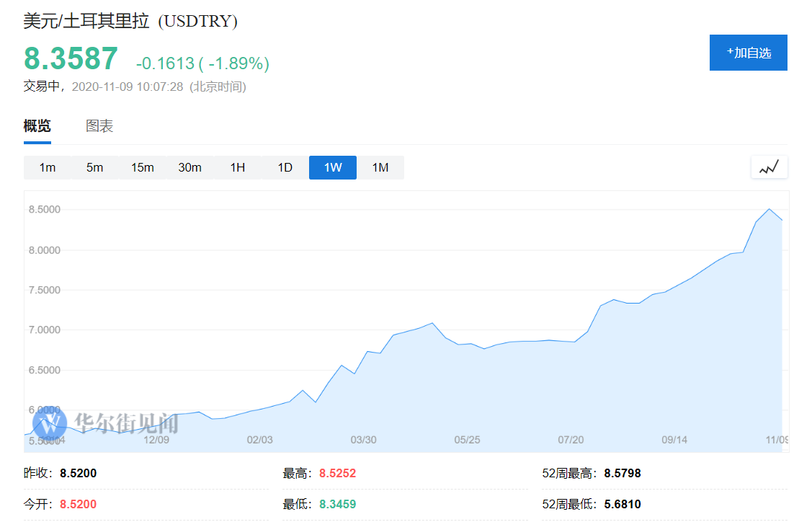Switch chart to 30m interval

click(190, 167)
